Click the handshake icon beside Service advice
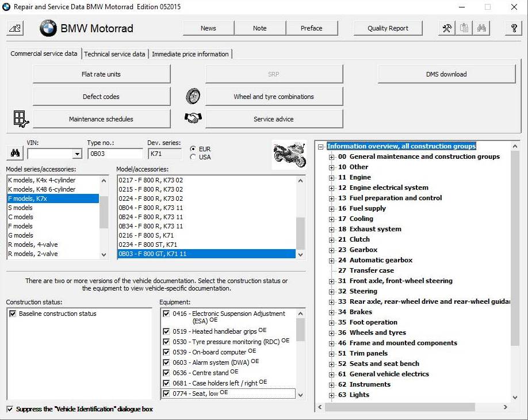This screenshot has height=420, width=528. 193,118
